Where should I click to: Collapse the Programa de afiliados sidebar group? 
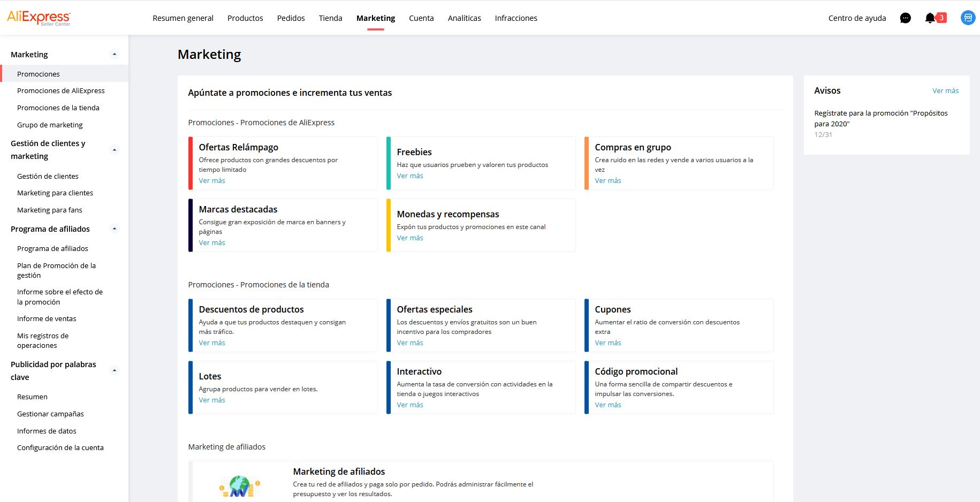pos(114,229)
